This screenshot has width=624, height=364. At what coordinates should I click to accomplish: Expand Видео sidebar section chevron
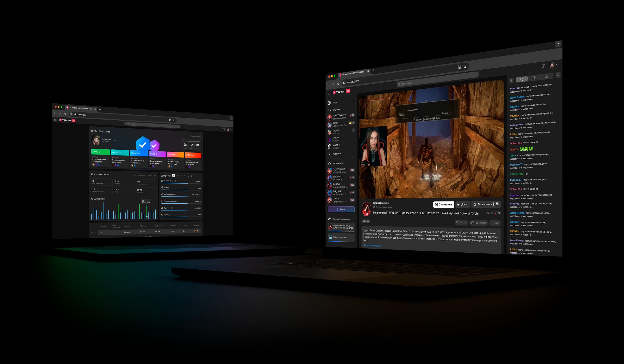click(354, 100)
